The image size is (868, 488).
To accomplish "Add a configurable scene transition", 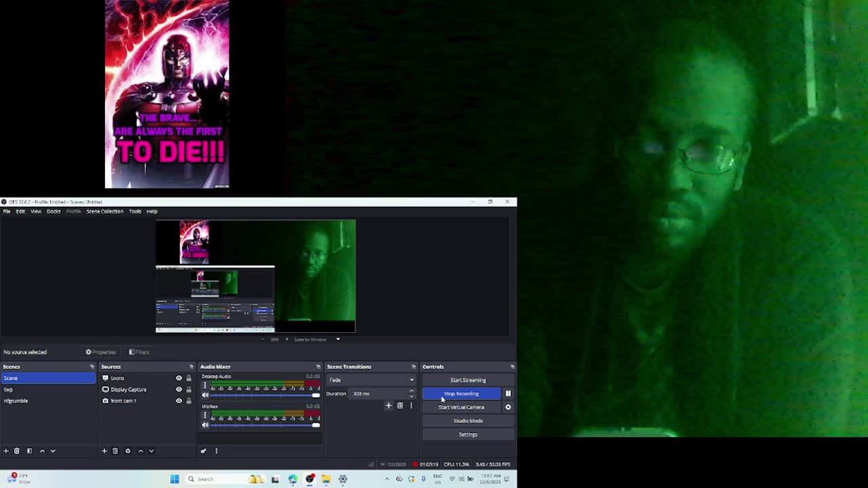I will click(x=389, y=406).
